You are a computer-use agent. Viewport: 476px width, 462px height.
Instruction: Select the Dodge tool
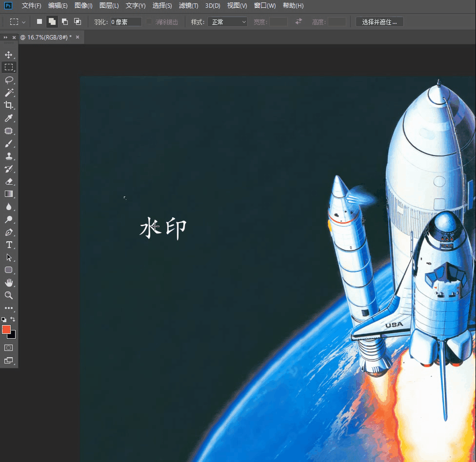(9, 220)
